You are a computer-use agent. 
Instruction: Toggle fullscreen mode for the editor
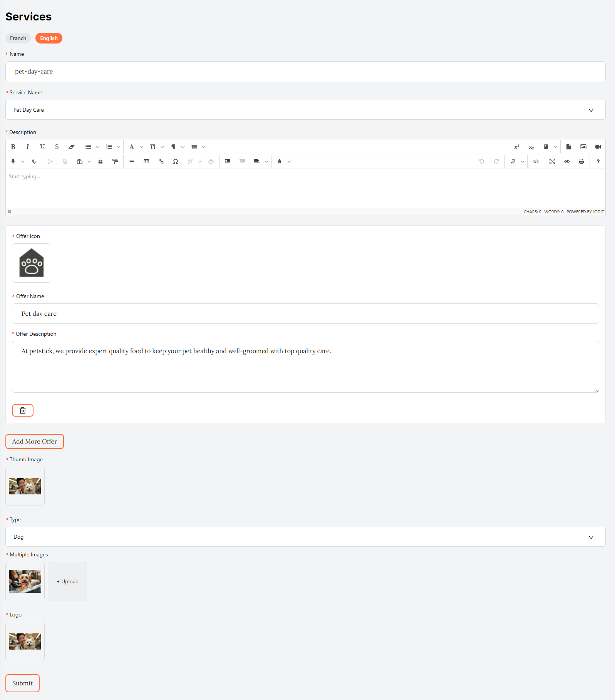pos(552,161)
